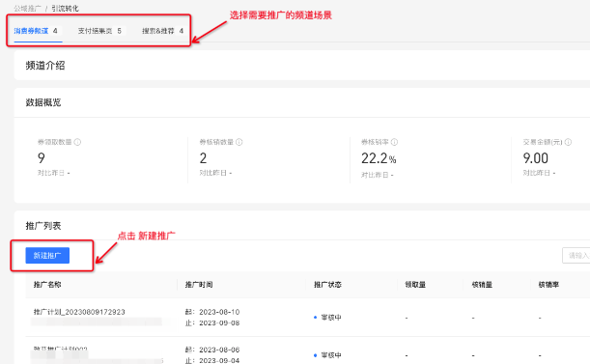Open info icon beside 交易金额(元)
This screenshot has height=364, width=590.
(x=568, y=142)
